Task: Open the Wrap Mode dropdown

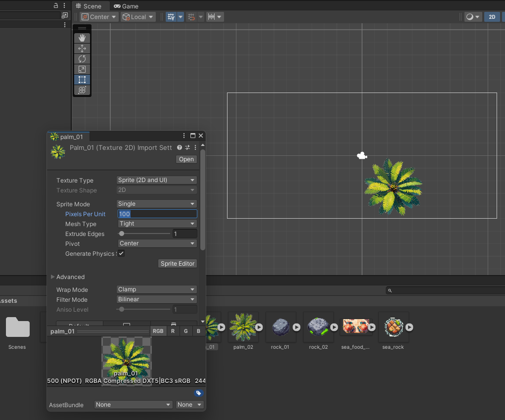Action: coord(156,289)
